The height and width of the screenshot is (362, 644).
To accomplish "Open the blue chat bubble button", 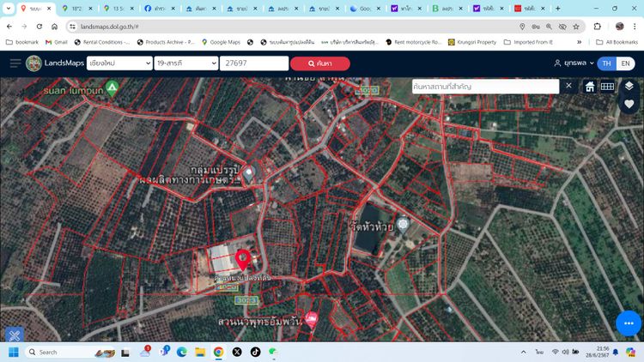I will pyautogui.click(x=628, y=323).
